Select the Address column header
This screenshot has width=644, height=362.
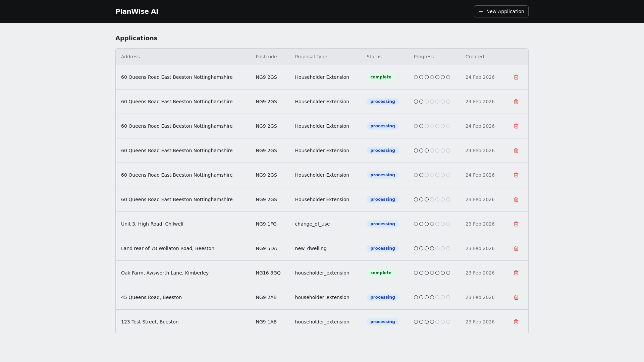130,57
